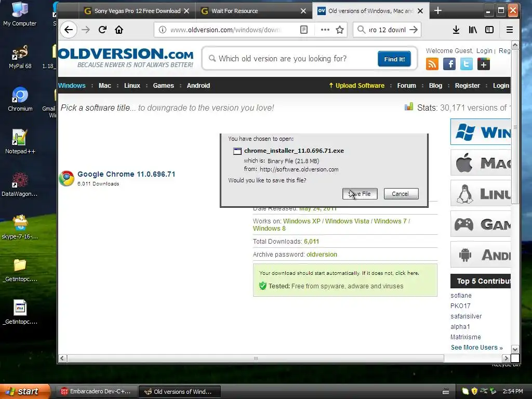
Task: Bookmark this page with the star icon
Action: [340, 30]
